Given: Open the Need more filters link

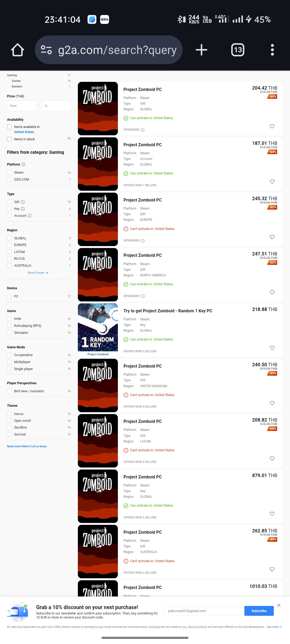Looking at the screenshot, I should pos(27,447).
